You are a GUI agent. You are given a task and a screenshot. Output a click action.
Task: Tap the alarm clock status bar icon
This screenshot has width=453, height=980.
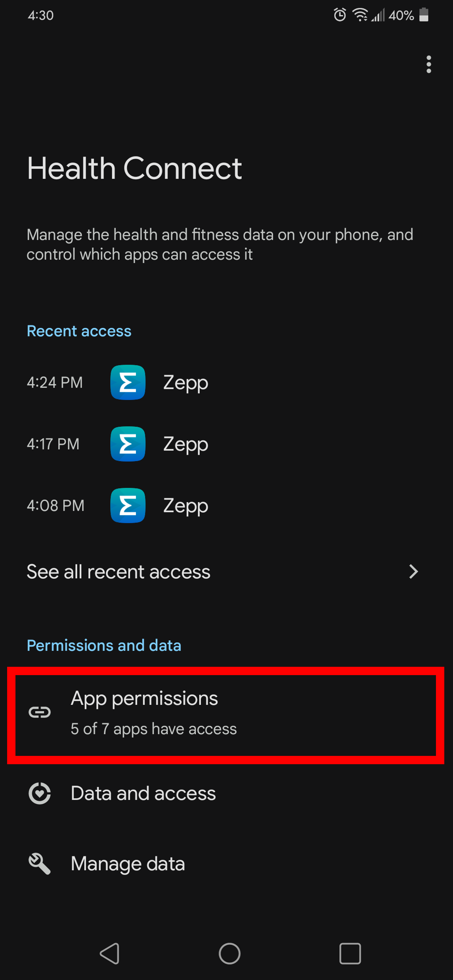(340, 15)
